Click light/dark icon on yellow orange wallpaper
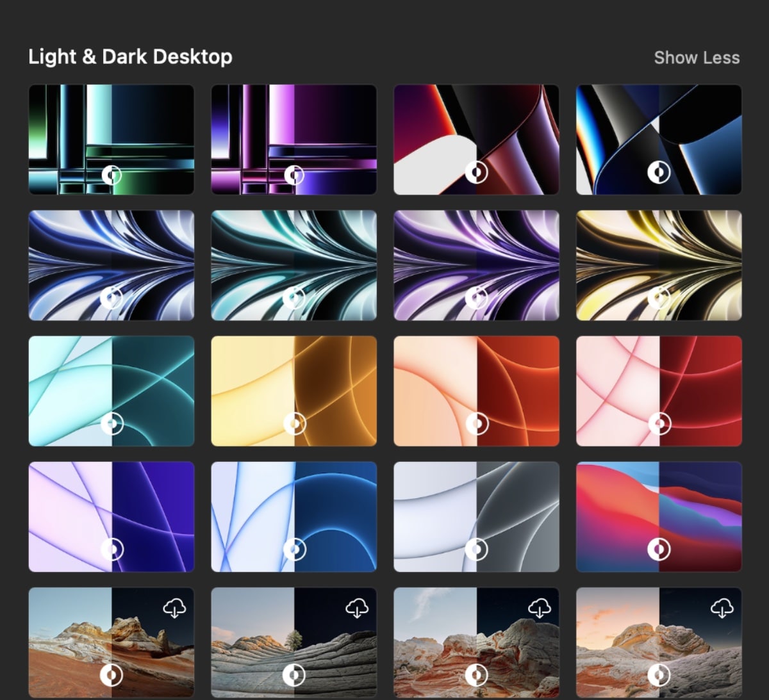The width and height of the screenshot is (769, 700). point(294,423)
